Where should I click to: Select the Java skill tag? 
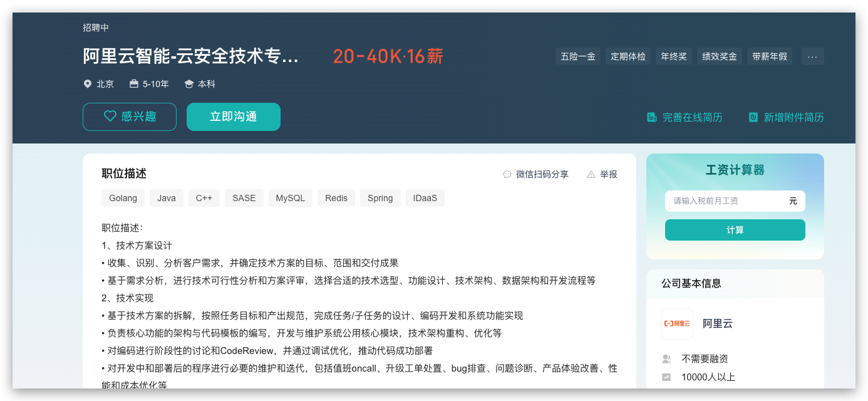click(x=167, y=198)
